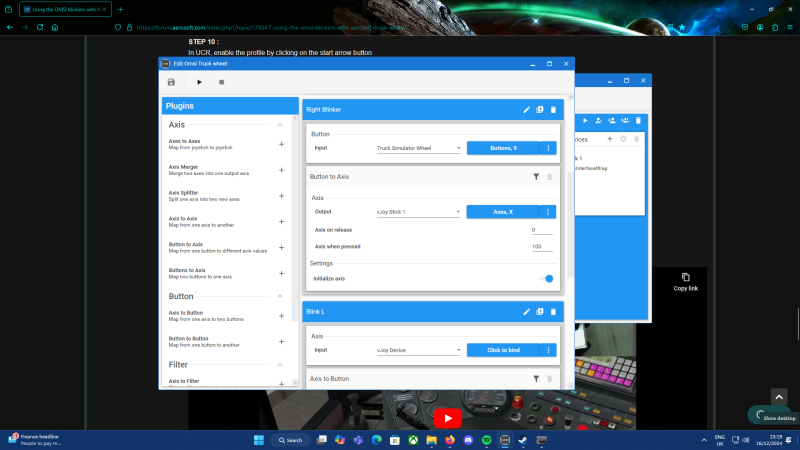Add the Button to Button plugin
Screen dimensions: 800x450
tap(282, 342)
